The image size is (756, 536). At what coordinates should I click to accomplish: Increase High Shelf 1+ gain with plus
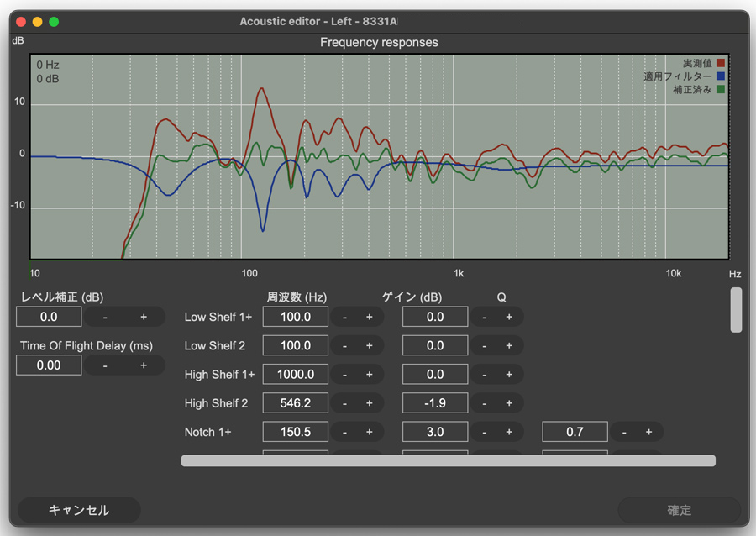[509, 375]
